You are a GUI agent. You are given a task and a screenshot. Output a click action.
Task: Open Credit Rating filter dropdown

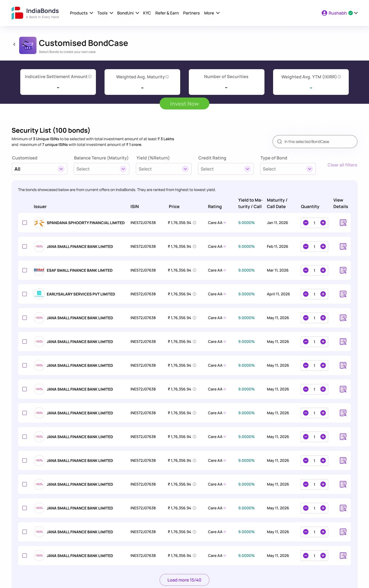pos(226,169)
